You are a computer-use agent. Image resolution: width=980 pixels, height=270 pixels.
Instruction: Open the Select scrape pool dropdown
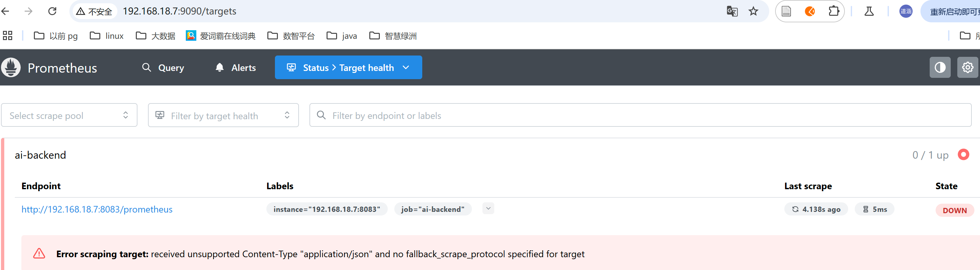tap(69, 115)
